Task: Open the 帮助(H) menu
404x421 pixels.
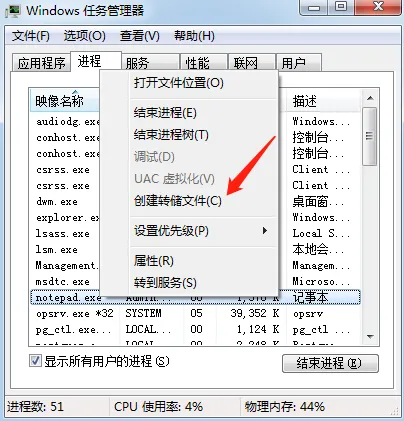Action: (194, 36)
